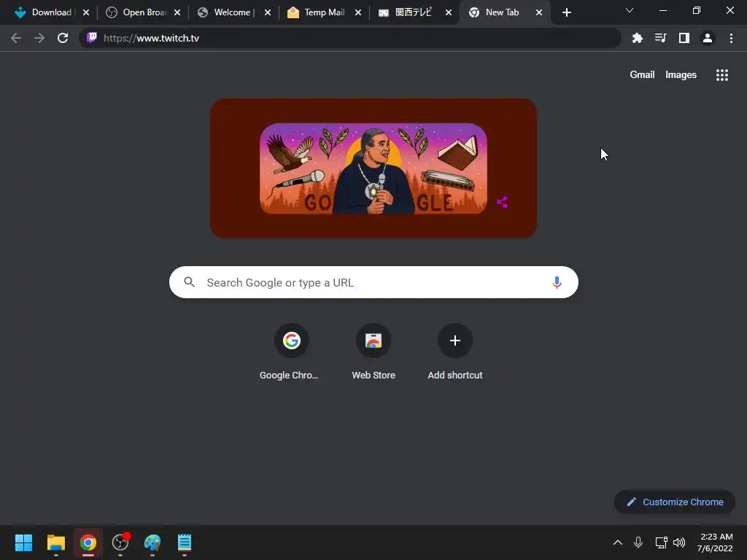
Task: Open the Web Store shortcut
Action: click(x=373, y=351)
